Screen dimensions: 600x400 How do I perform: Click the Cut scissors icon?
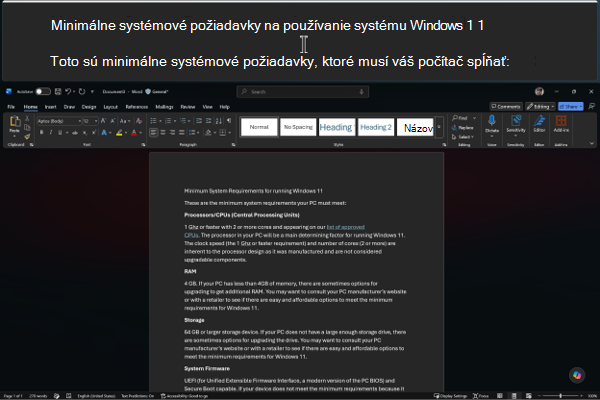tap(27, 119)
